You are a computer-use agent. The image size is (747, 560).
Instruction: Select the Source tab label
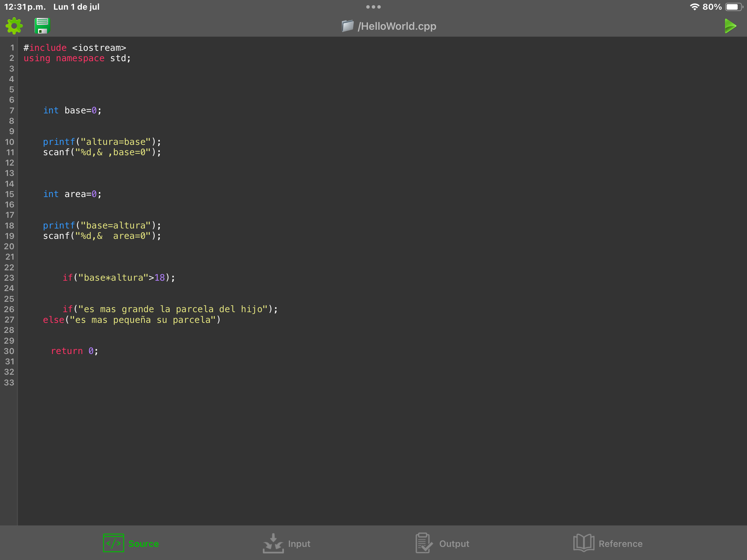[x=144, y=544]
